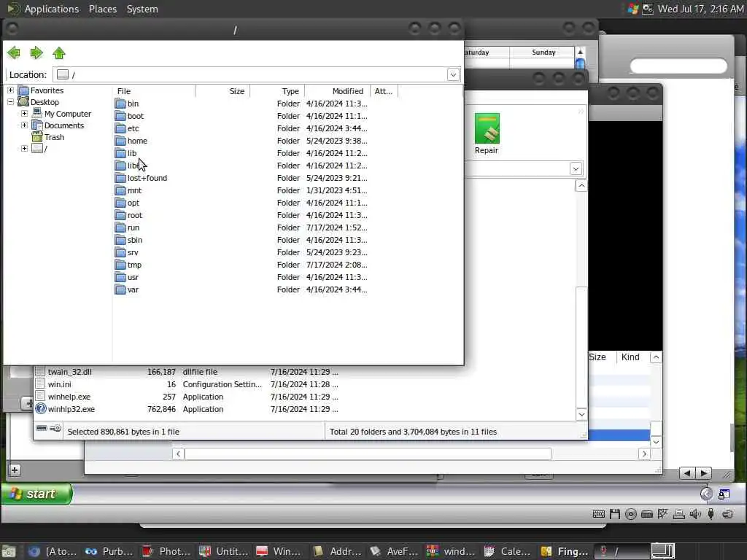The height and width of the screenshot is (560, 747).
Task: Open the boot folder
Action: [130, 116]
